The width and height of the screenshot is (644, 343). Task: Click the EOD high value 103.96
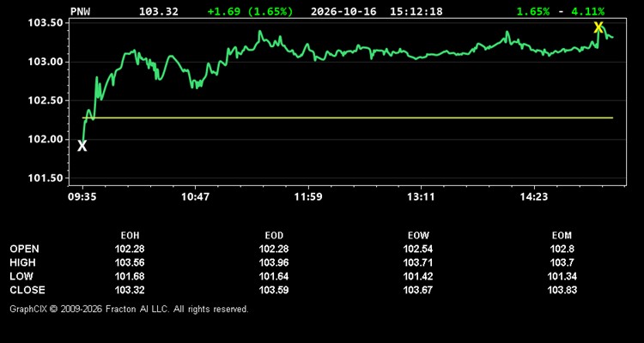click(274, 262)
